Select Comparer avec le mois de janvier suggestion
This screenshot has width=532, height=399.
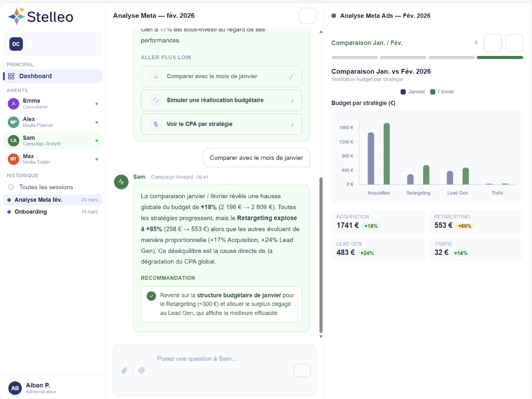click(222, 76)
